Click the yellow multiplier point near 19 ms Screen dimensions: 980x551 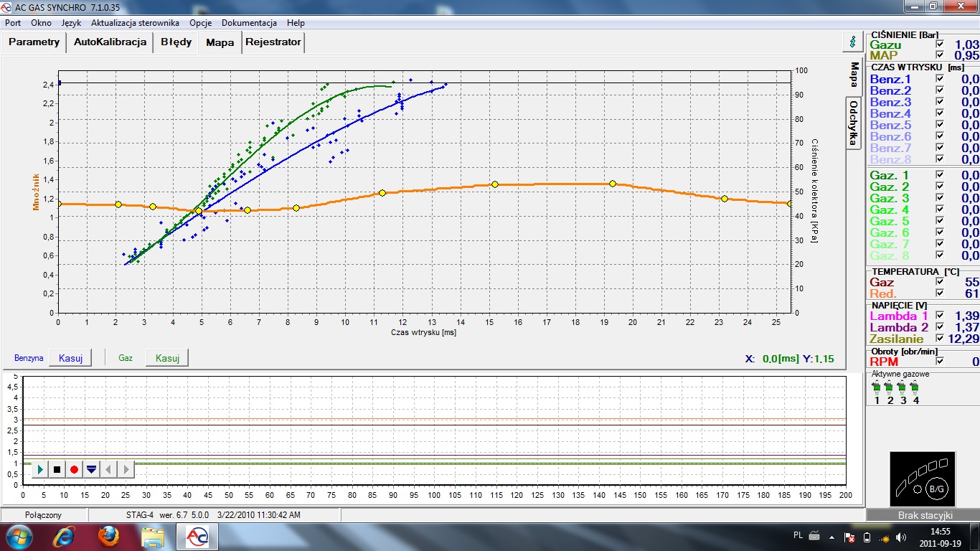tap(613, 184)
